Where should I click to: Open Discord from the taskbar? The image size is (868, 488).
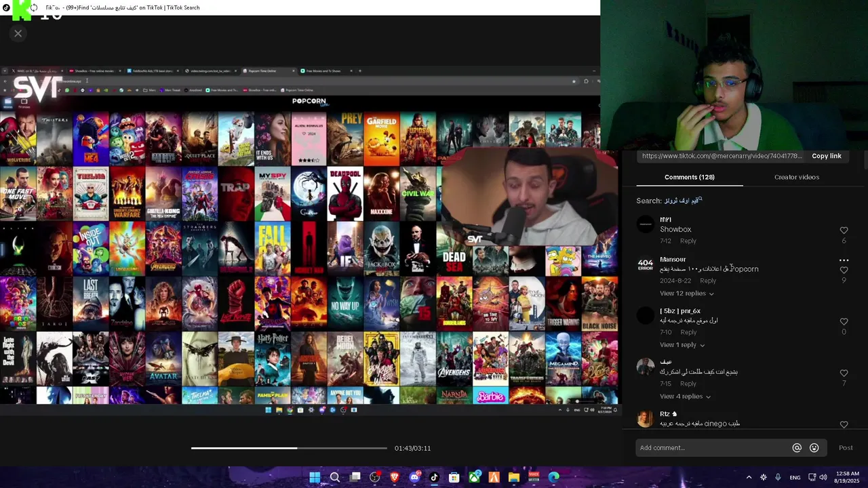[x=414, y=477]
